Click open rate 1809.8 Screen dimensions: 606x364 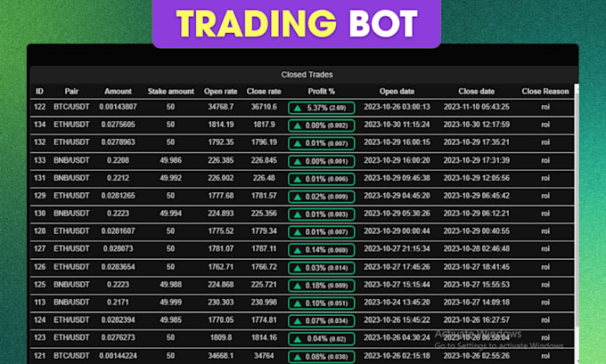pyautogui.click(x=221, y=338)
